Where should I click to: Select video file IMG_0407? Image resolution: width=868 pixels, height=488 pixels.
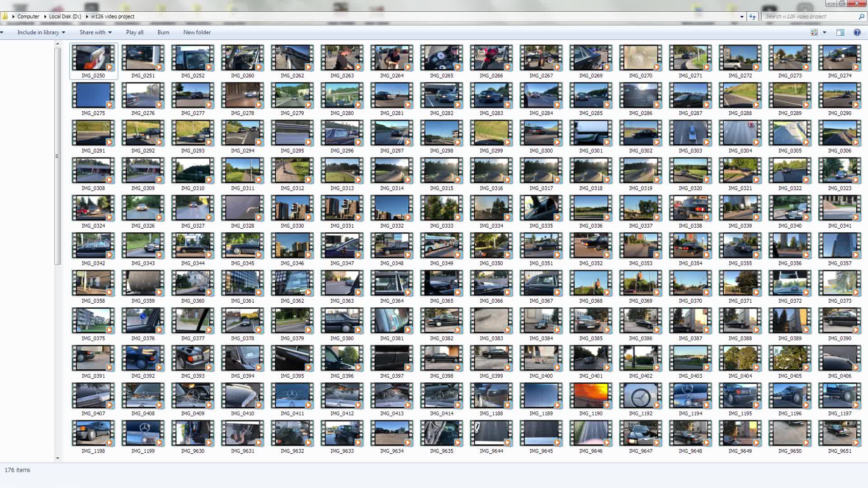(94, 399)
